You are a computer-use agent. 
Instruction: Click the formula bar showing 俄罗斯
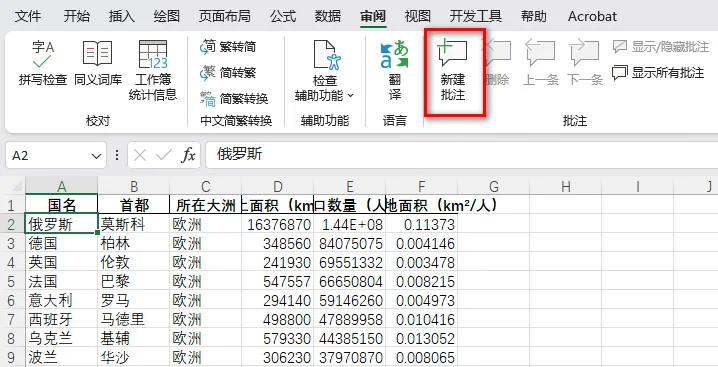[x=462, y=155]
